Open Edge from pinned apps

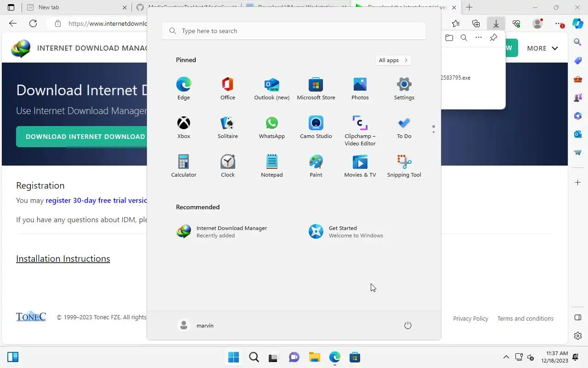pyautogui.click(x=184, y=88)
